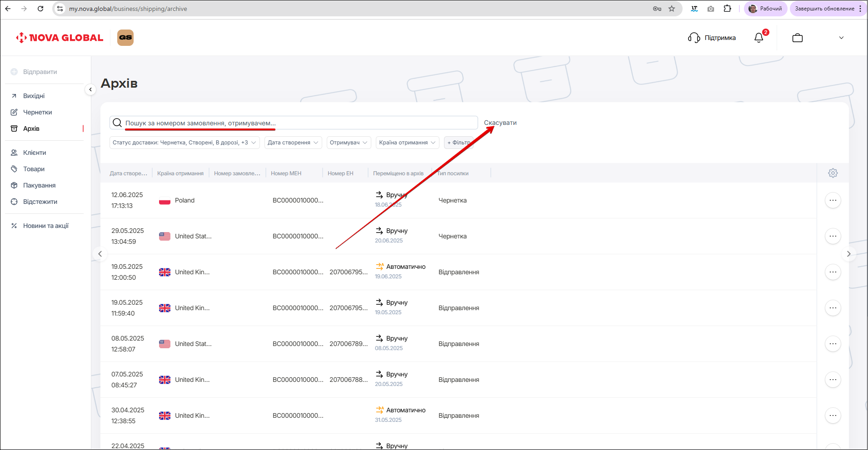Open site info icon in address bar
Viewport: 868px width, 450px height.
[x=60, y=9]
